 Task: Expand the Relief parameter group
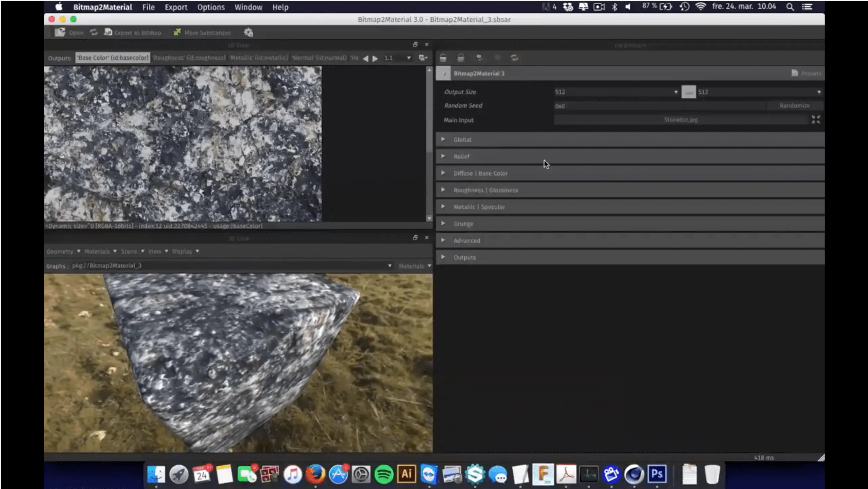(443, 156)
